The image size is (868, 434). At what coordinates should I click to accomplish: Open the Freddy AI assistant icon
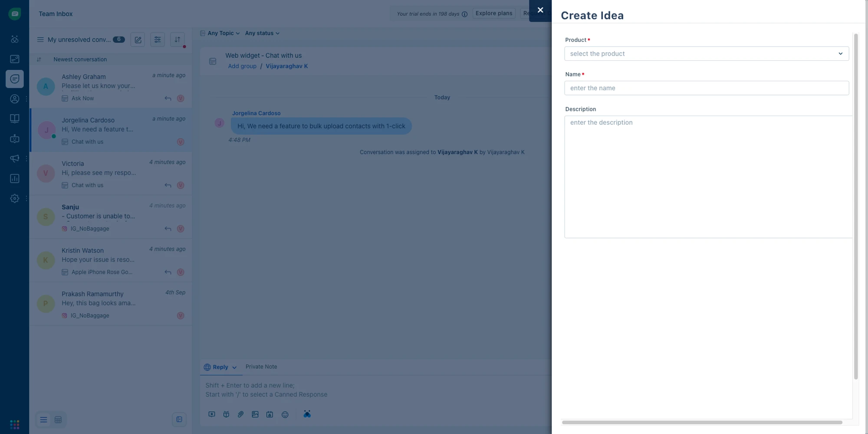click(307, 414)
